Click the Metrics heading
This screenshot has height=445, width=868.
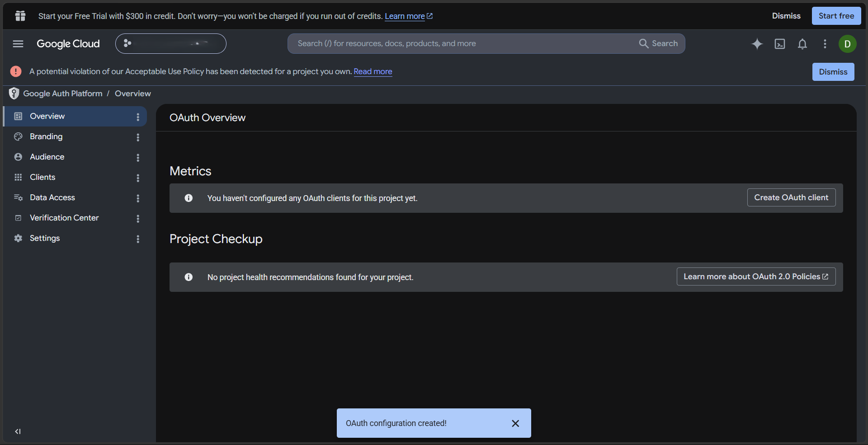190,171
